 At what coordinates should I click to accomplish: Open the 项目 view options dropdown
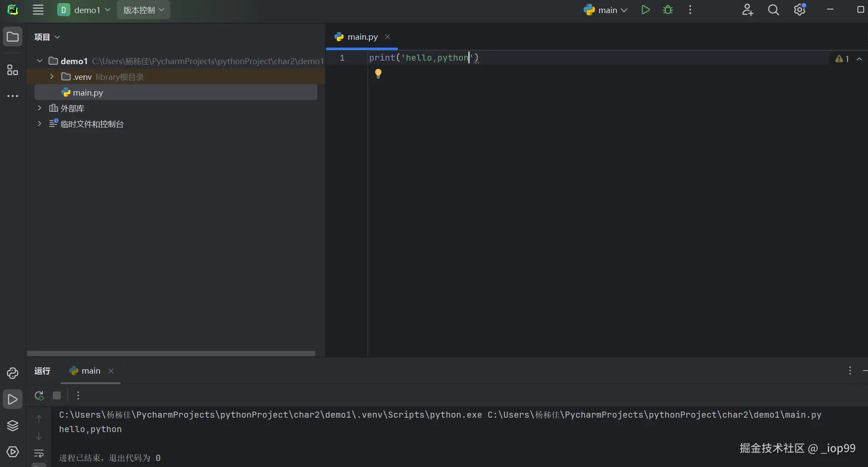[x=47, y=37]
